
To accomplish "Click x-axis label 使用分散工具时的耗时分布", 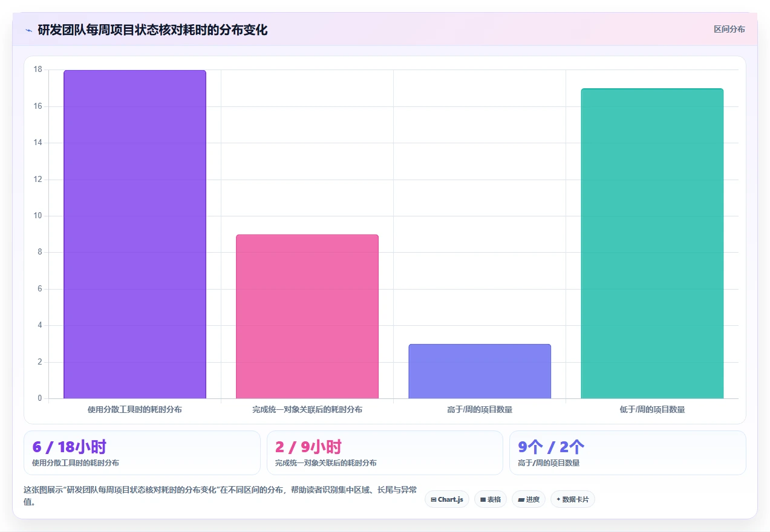I will pos(135,409).
